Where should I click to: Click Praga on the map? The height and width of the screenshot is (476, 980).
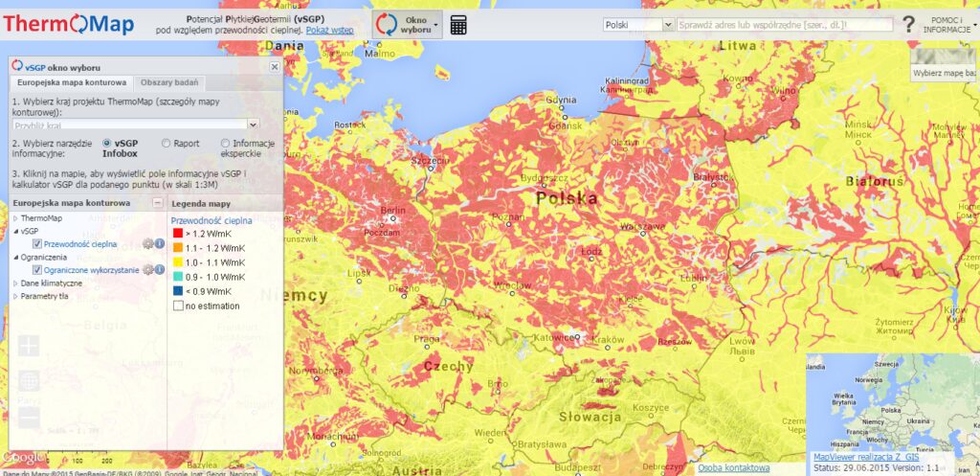[x=427, y=340]
